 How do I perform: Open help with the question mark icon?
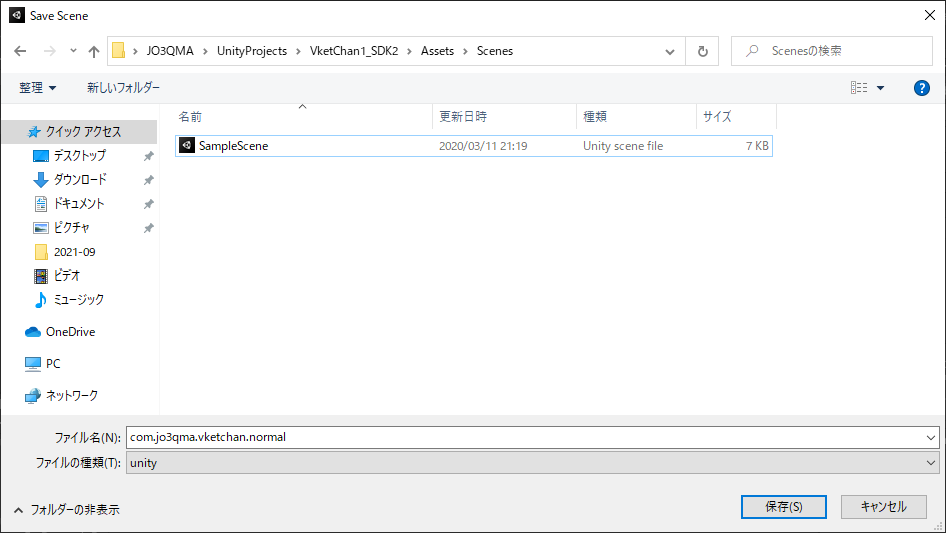(x=921, y=88)
